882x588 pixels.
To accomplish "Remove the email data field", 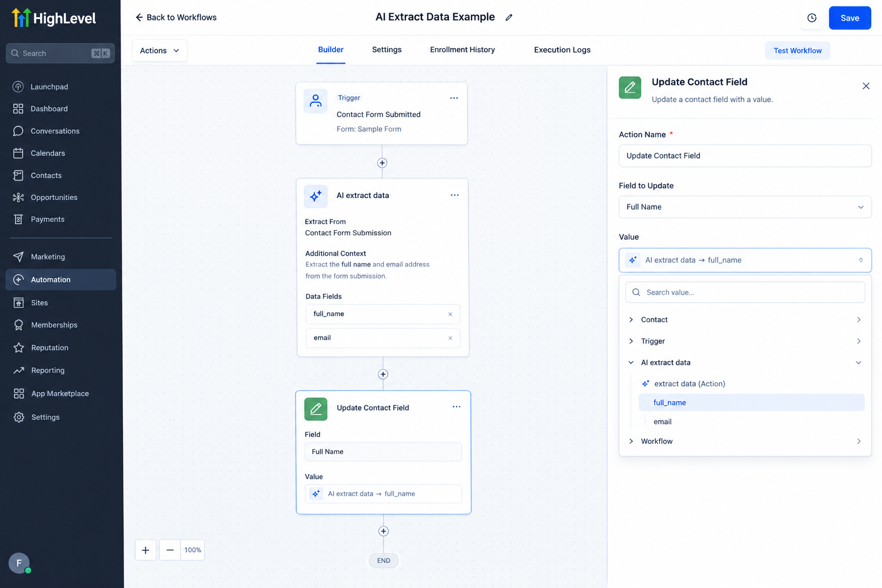I will 450,338.
